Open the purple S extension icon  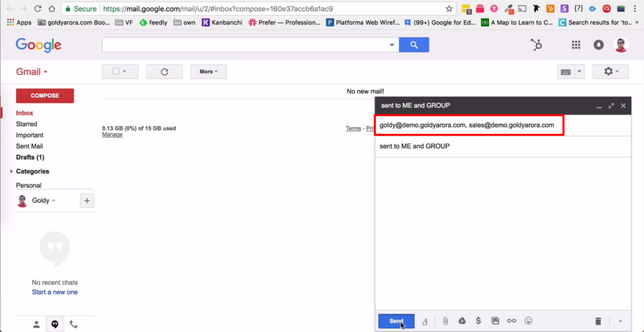(565, 9)
